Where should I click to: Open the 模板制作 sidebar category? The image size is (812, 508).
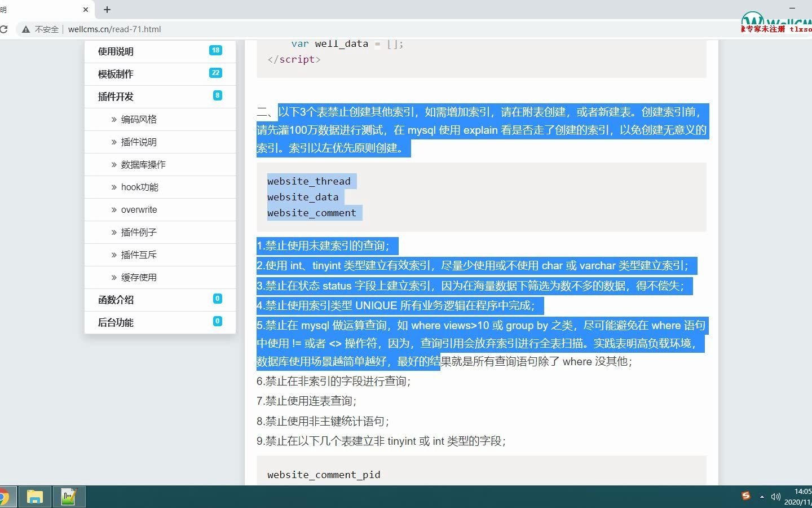[116, 74]
